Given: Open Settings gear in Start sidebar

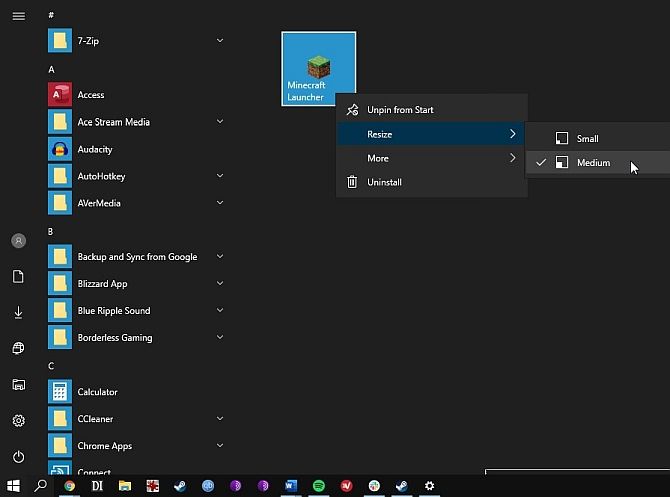Looking at the screenshot, I should [x=18, y=421].
